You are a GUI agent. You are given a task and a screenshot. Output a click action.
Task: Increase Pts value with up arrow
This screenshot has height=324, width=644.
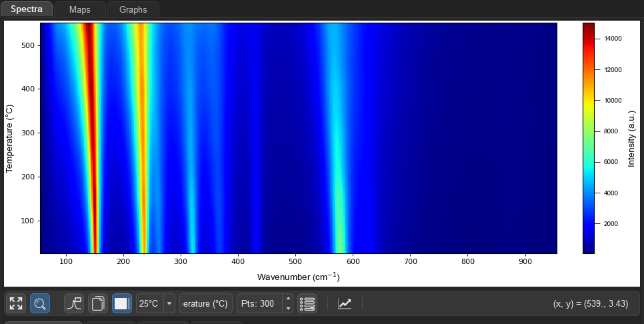(x=288, y=299)
